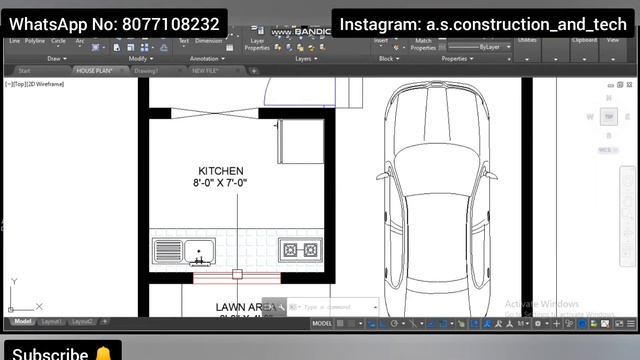Click the W direction on ViewCube compass
Viewport: 640px width, 360px height.
point(590,117)
